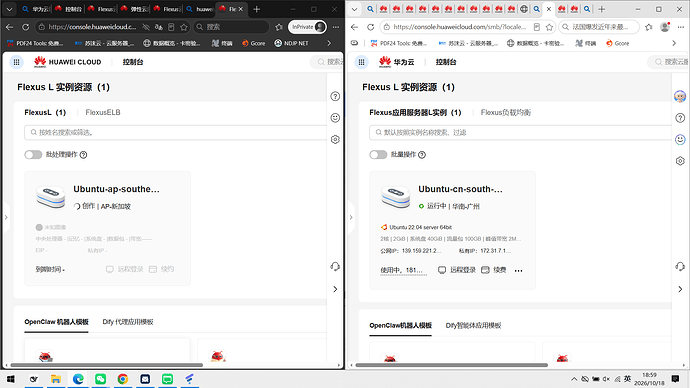
Task: Open left browser settings and more menu
Action: point(336,27)
